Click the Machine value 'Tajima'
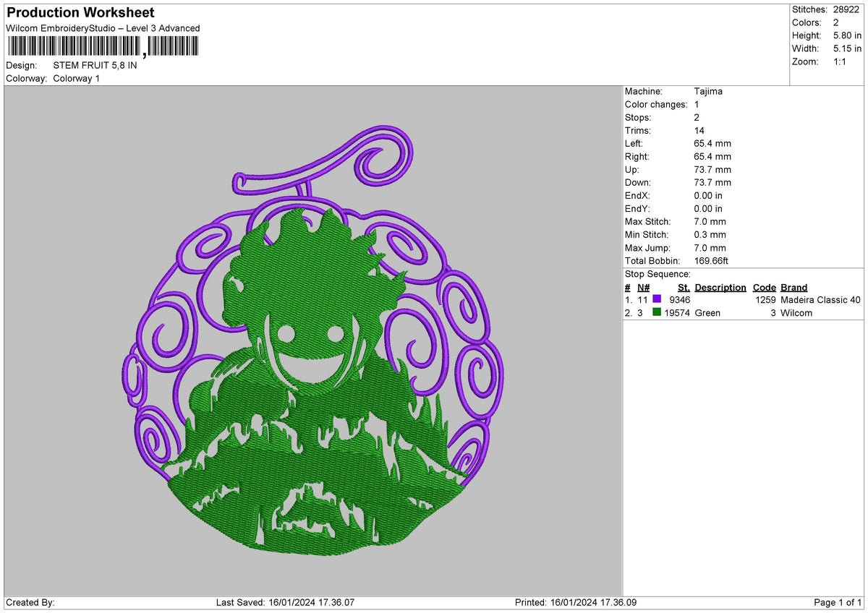868x613 pixels. [708, 91]
